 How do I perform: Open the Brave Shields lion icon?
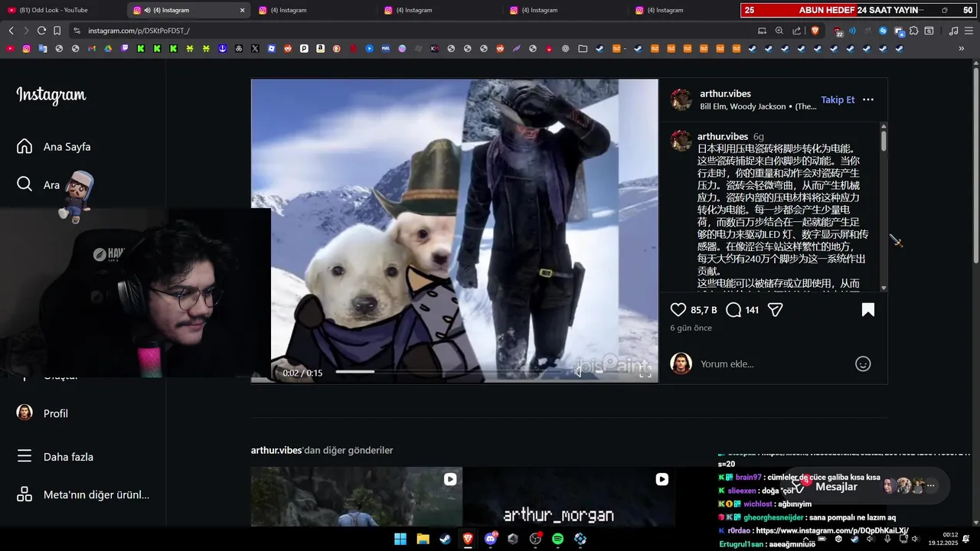tap(815, 31)
